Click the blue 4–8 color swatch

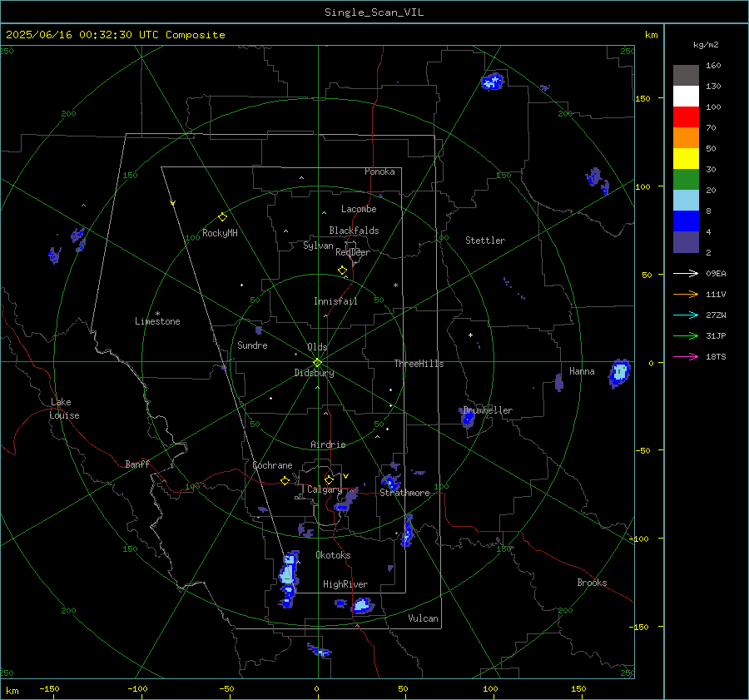(686, 221)
